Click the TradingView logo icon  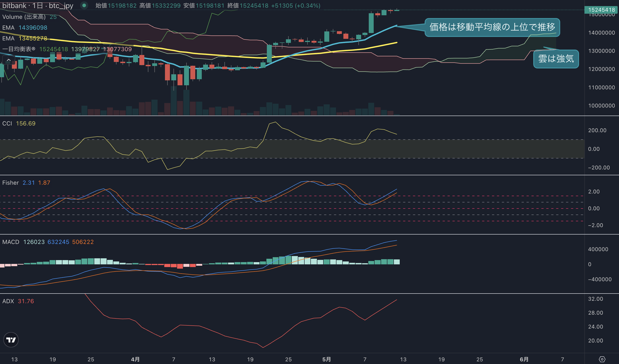pos(11,340)
